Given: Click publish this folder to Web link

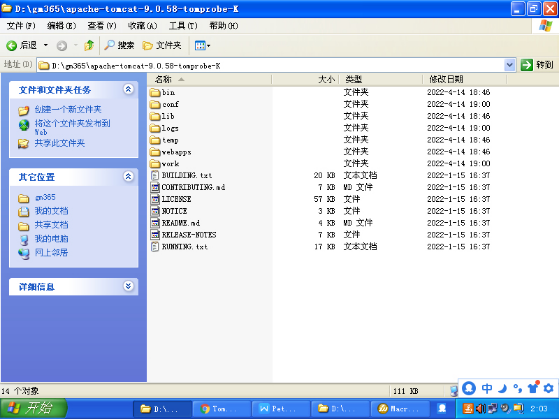Looking at the screenshot, I should point(72,127).
